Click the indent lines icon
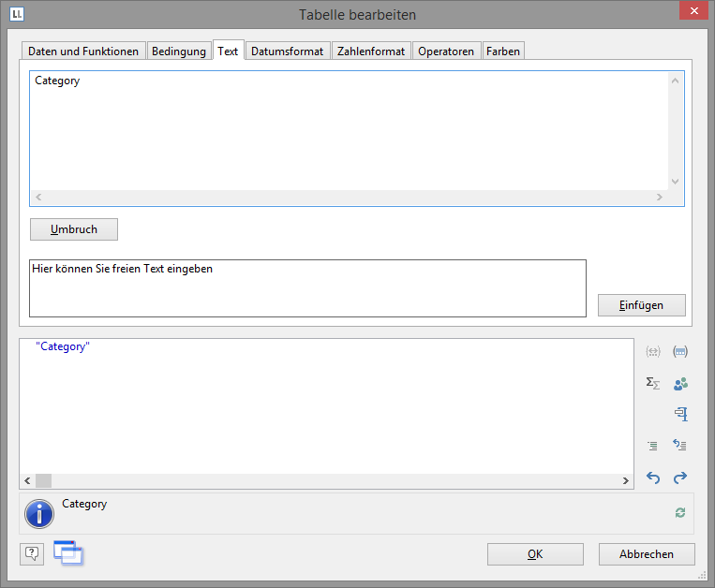 pyautogui.click(x=653, y=446)
